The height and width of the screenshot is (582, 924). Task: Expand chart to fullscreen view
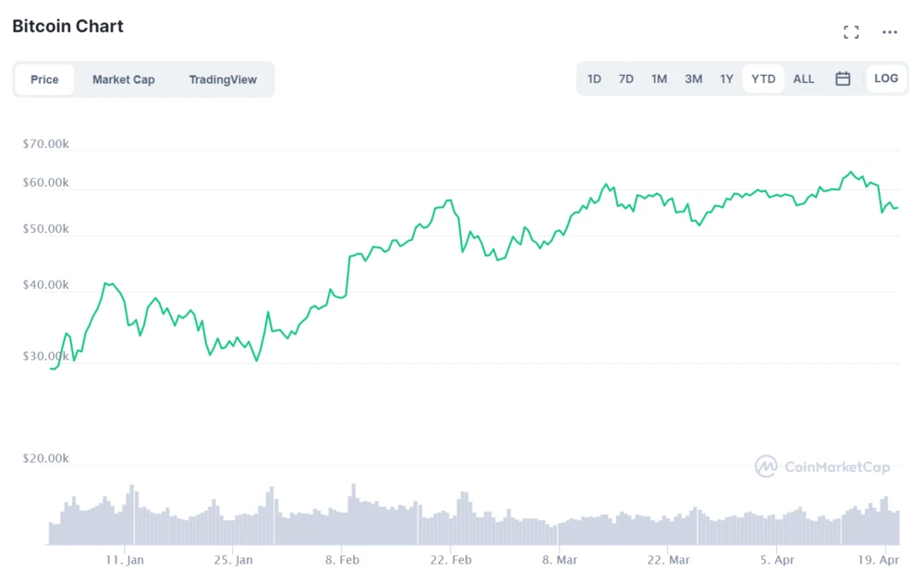coord(851,32)
